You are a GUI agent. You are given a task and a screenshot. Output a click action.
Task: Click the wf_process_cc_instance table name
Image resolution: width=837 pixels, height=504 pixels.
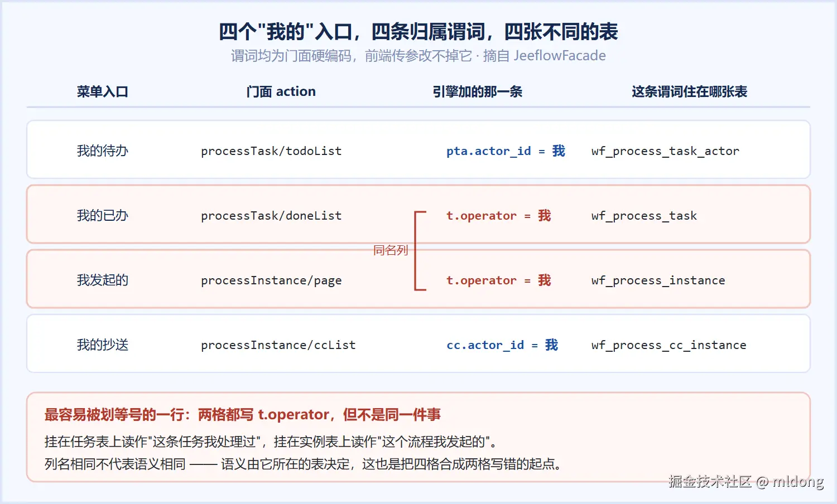(669, 345)
